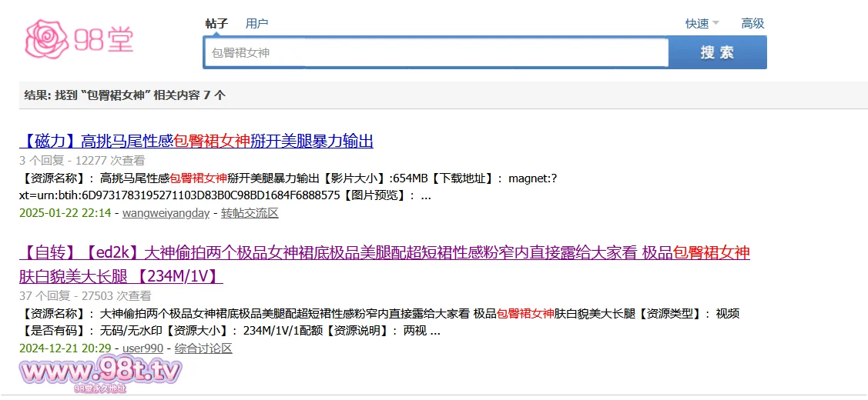Go to the 转帖交流区 forum section

[x=250, y=213]
